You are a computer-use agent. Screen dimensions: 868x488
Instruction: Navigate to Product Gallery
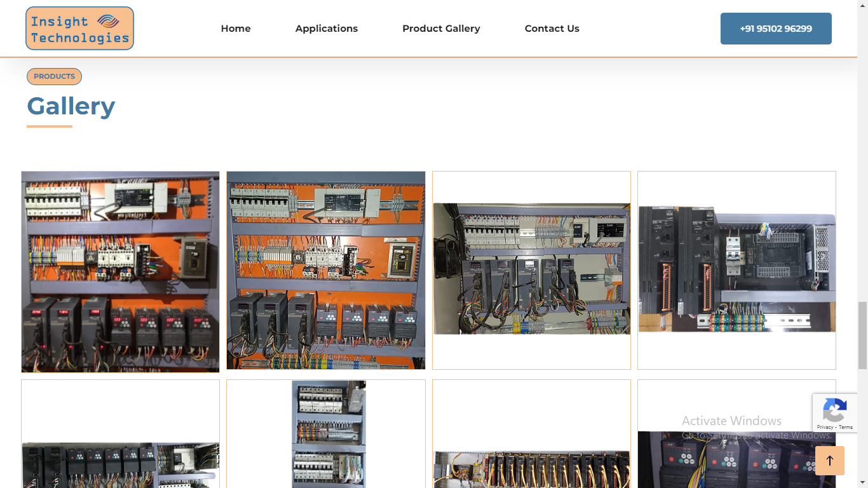pyautogui.click(x=441, y=29)
